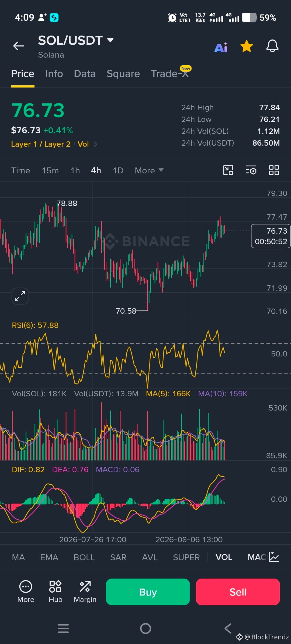291x644 pixels.
Task: Tap the green Buy button
Action: pos(148,592)
